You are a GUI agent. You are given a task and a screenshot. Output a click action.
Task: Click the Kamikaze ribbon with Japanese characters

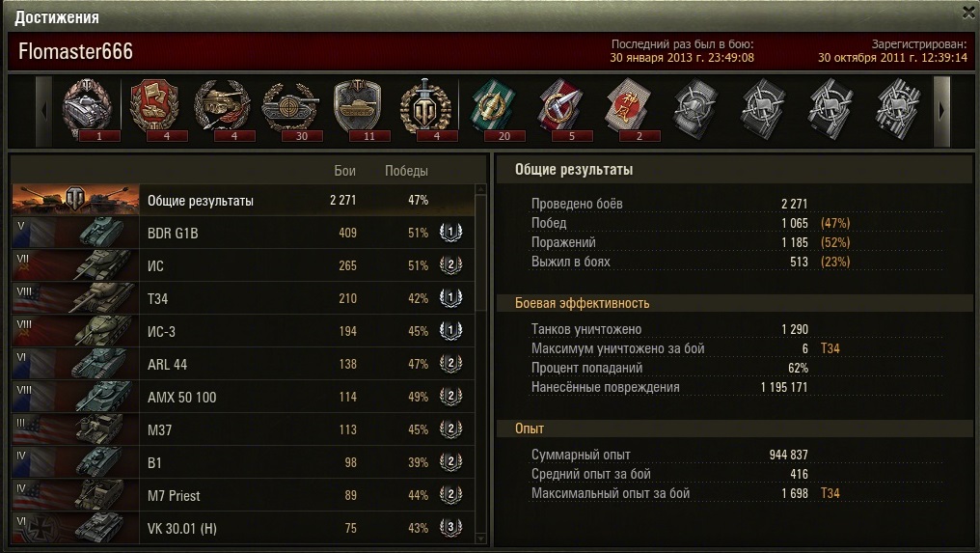[628, 108]
